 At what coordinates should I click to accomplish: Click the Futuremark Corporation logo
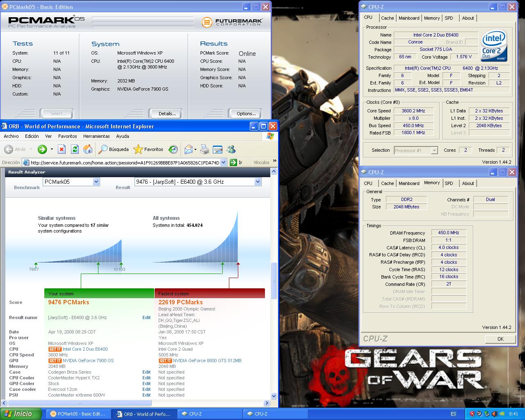coord(232,22)
